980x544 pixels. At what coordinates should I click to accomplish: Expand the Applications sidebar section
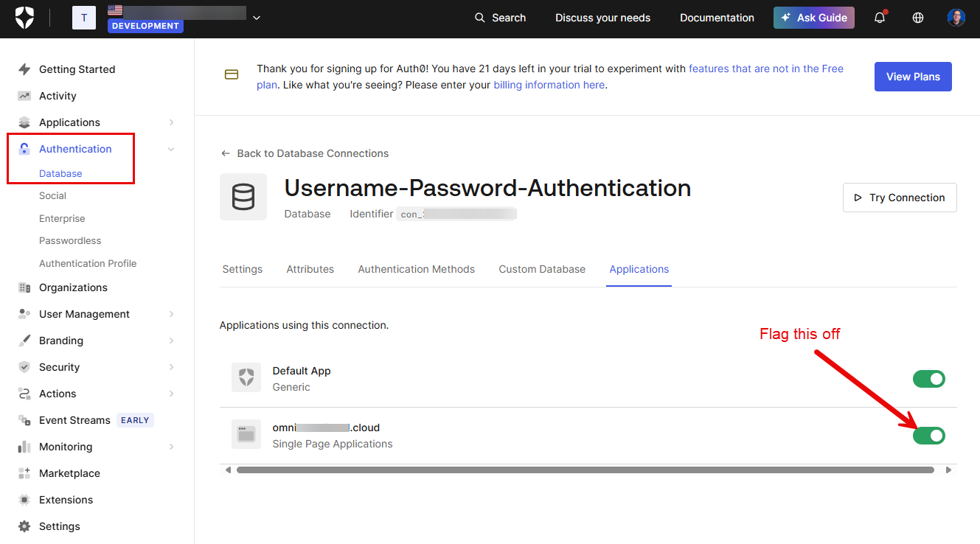(x=171, y=122)
